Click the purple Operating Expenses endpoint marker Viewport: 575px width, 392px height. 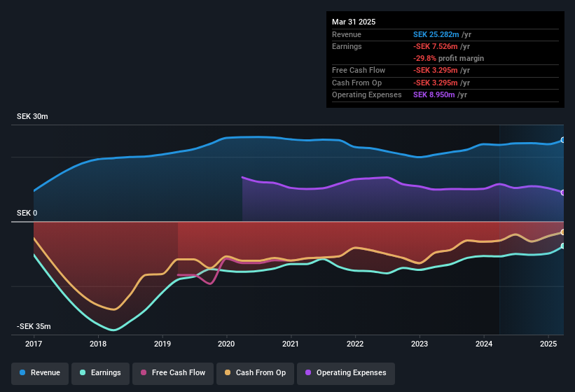[563, 192]
